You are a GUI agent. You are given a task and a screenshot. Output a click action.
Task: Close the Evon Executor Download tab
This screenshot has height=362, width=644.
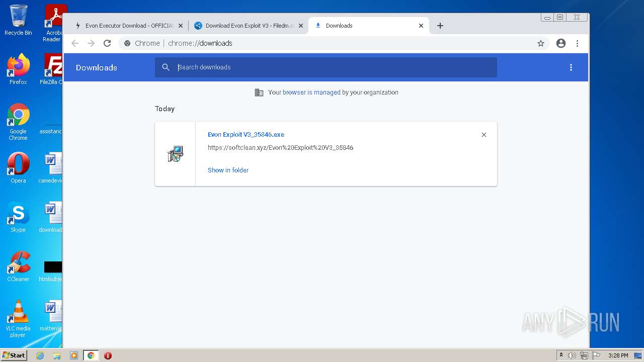(x=181, y=26)
